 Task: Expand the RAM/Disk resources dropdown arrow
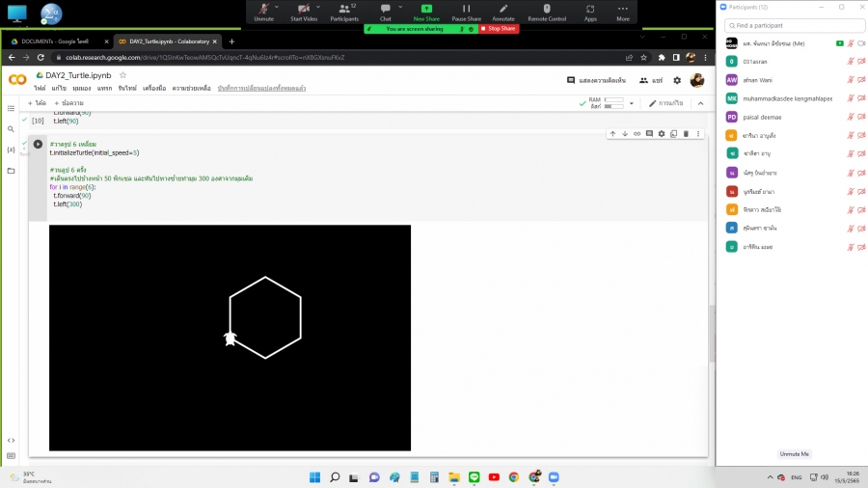632,103
